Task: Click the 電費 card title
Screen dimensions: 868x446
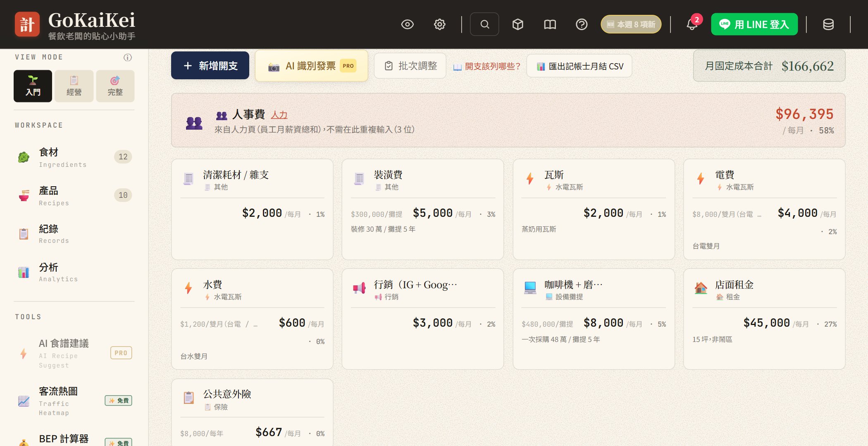Action: pos(725,175)
